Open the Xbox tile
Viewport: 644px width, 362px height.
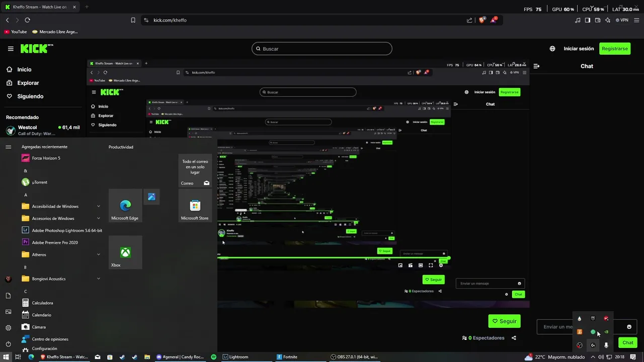point(125,252)
